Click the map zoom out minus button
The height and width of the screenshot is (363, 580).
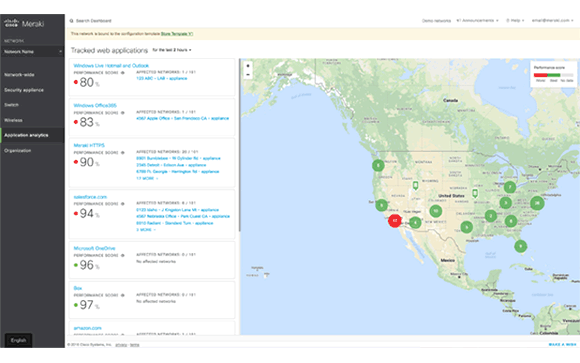pos(248,74)
